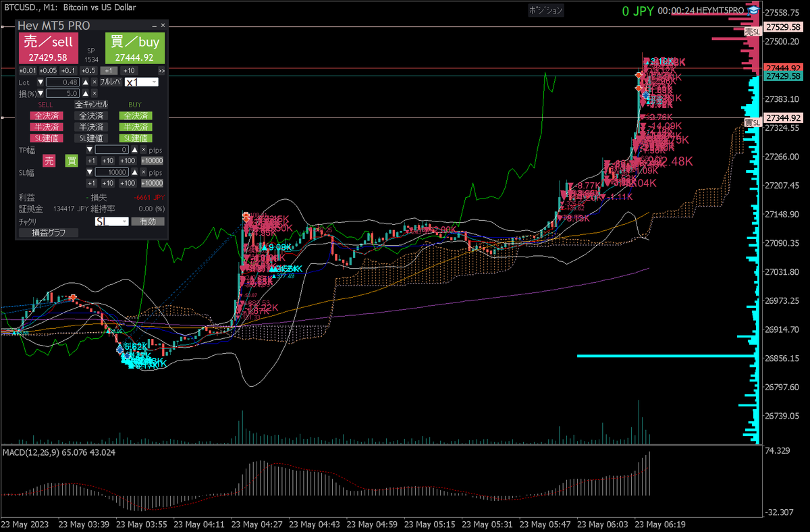Set BUY stop to breakeven, green SL建値
This screenshot has height=532, width=810.
pos(136,138)
